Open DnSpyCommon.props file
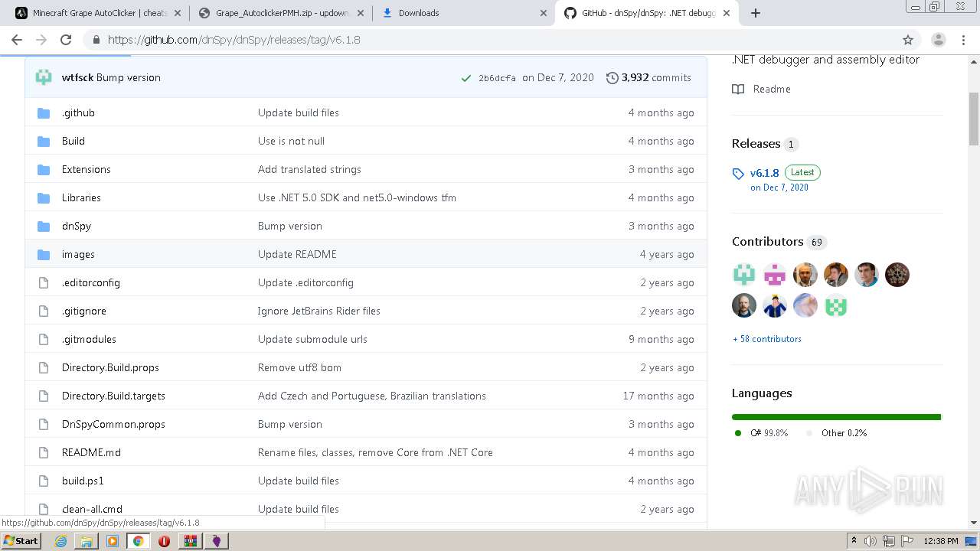The width and height of the screenshot is (980, 551). 113,424
